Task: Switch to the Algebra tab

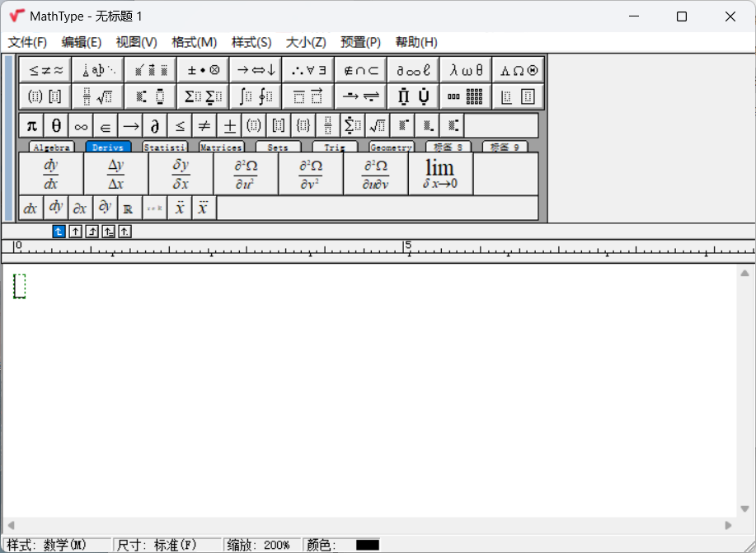Action: coord(52,147)
